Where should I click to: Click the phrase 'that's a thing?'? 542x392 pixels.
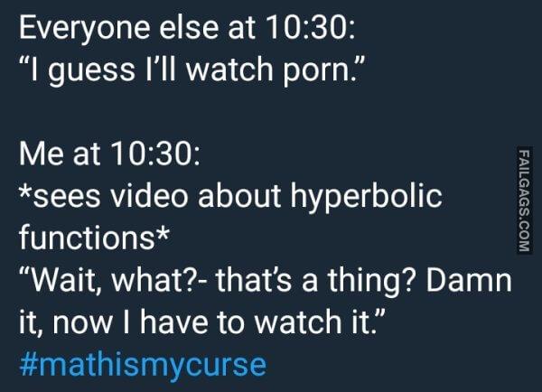click(314, 280)
